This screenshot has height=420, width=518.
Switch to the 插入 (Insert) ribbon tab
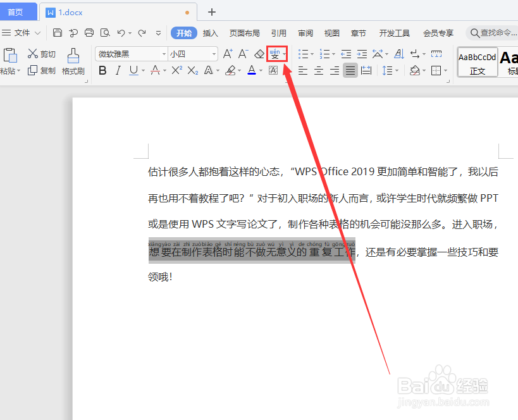(210, 34)
